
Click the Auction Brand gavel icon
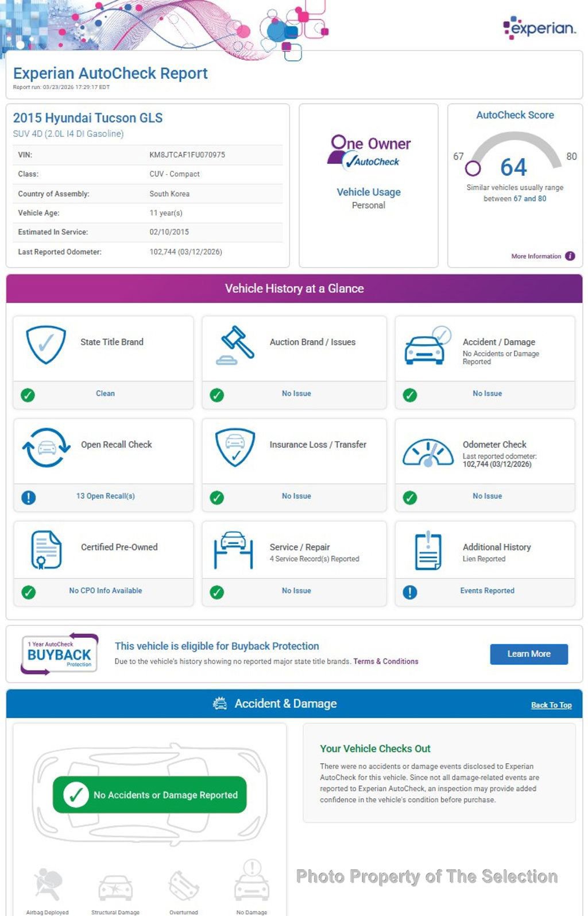click(x=235, y=345)
